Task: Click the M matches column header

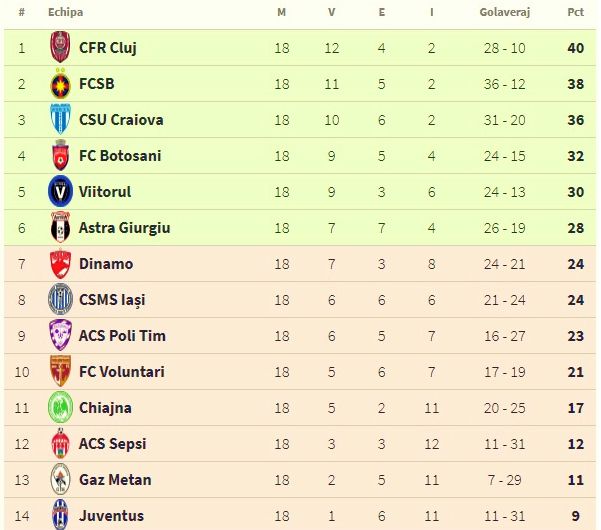Action: (281, 13)
